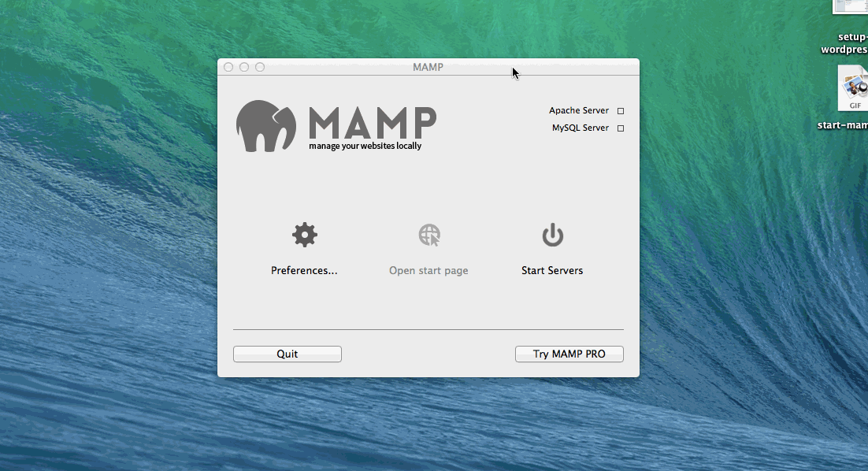The height and width of the screenshot is (471, 868).
Task: Click the MySQL Server text label
Action: 581,128
